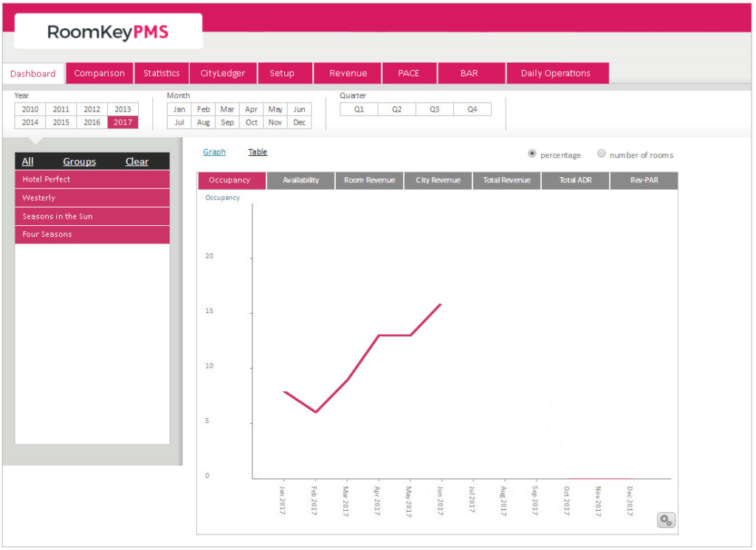Show the Availability chart tab

(301, 180)
